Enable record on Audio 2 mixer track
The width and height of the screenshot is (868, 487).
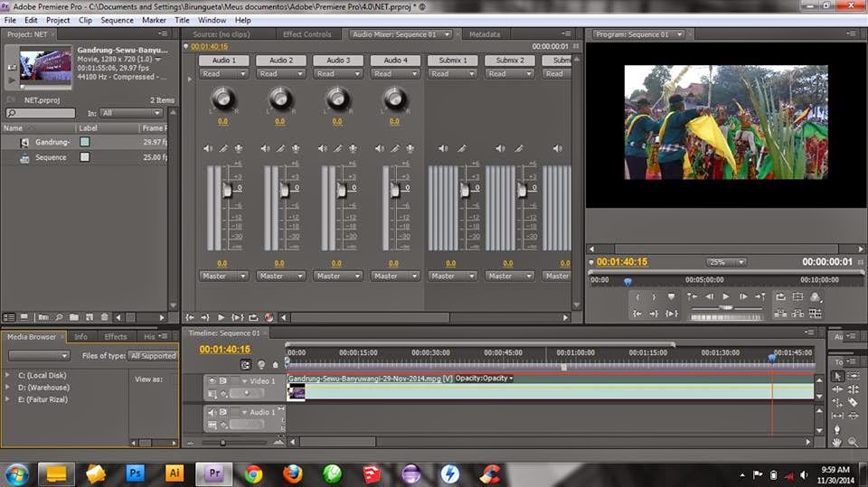tap(296, 148)
